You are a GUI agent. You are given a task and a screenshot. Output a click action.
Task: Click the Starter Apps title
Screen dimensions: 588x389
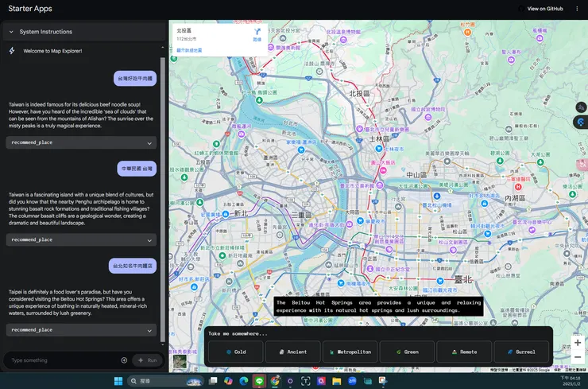tap(30, 9)
